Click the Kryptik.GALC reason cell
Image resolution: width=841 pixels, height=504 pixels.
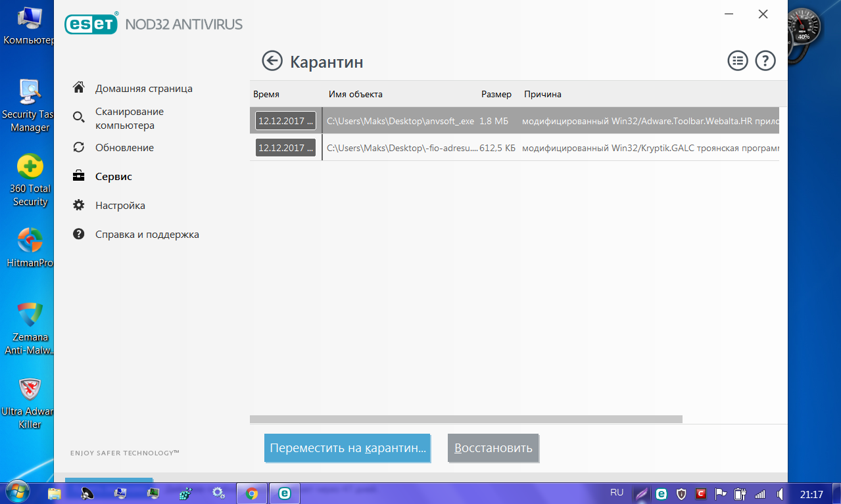[x=650, y=149]
